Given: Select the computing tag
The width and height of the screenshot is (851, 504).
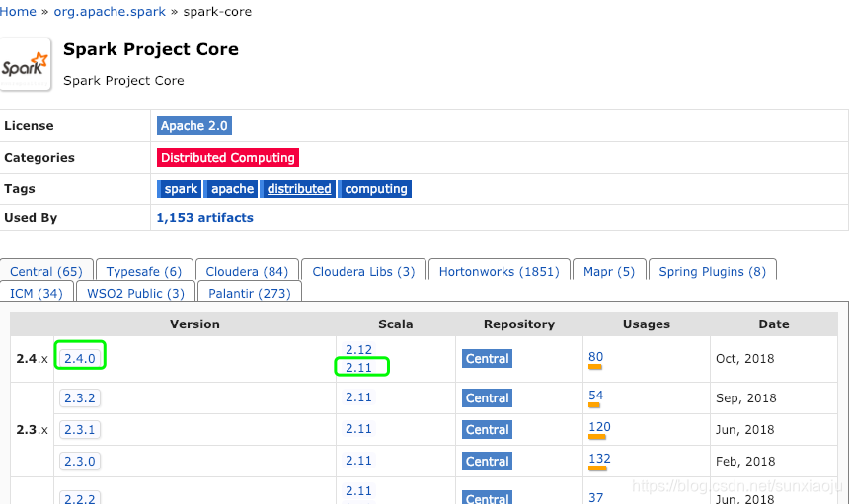Looking at the screenshot, I should (x=375, y=188).
